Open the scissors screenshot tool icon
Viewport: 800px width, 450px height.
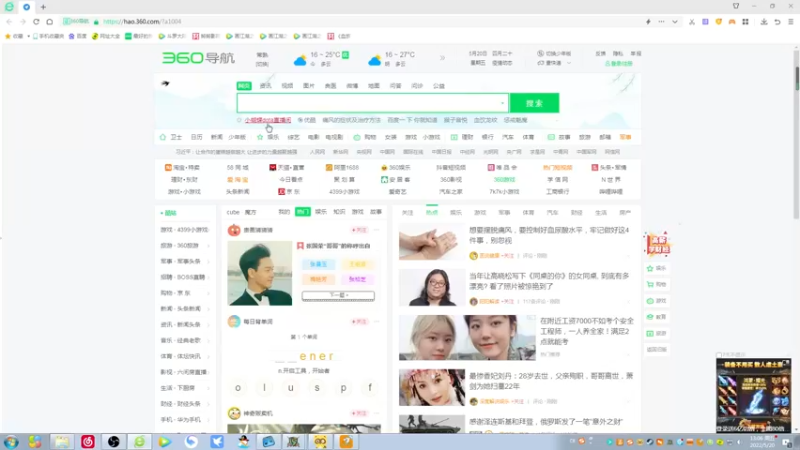coord(691,21)
